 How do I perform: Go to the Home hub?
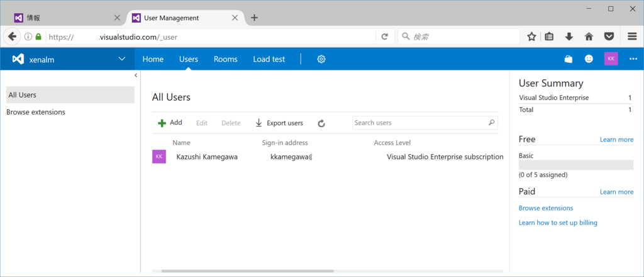tap(153, 59)
